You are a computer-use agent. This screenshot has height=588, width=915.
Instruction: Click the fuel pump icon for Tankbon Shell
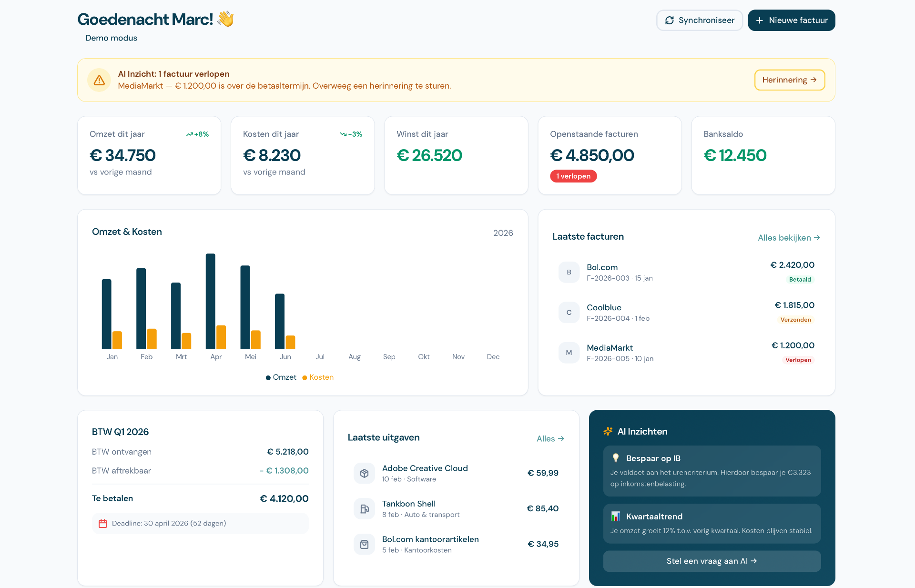coord(364,509)
